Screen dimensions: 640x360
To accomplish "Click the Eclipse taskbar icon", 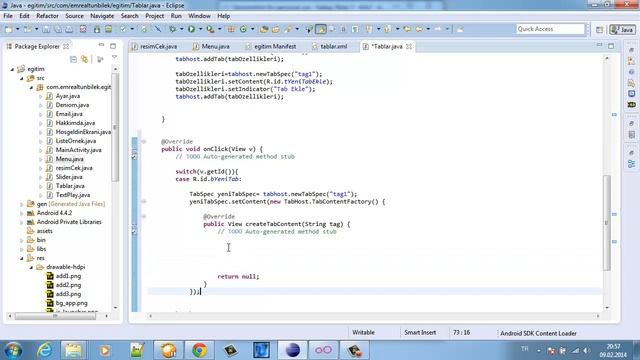I will click(292, 350).
